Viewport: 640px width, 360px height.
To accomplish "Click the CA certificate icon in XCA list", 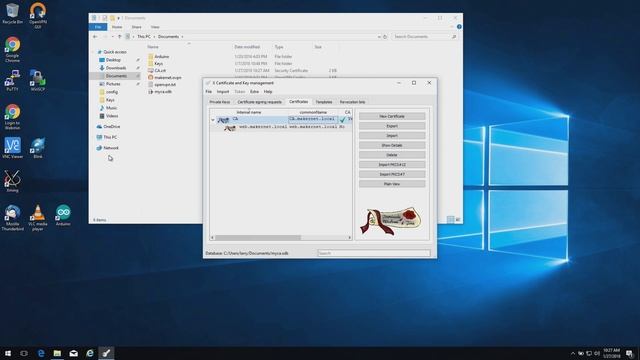I will [223, 120].
